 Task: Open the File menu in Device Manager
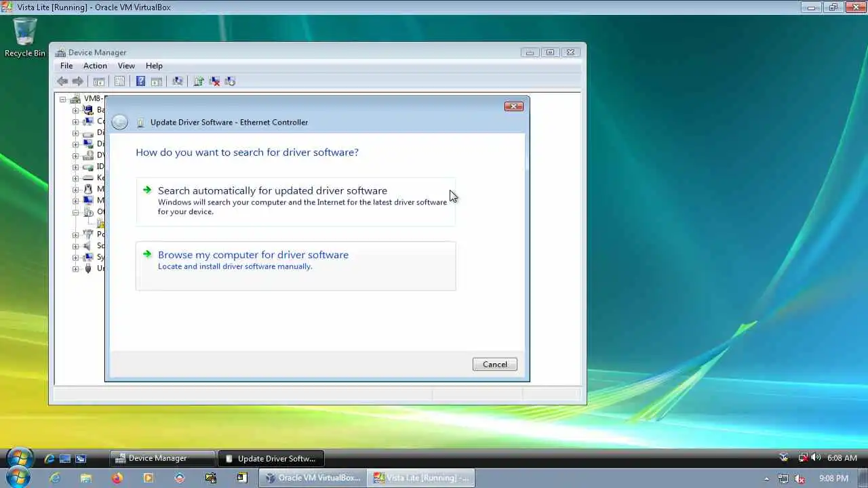tap(66, 66)
